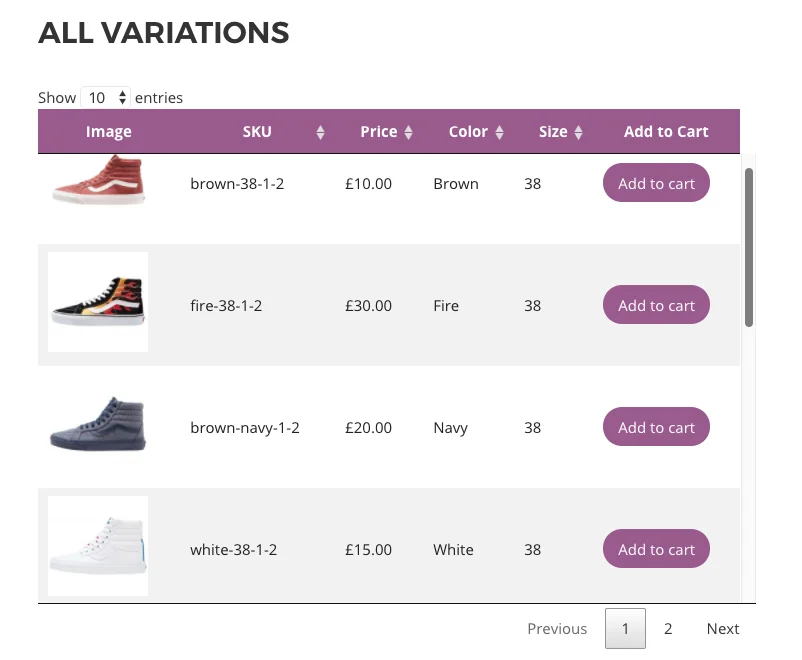Click the SKU column sort arrows
This screenshot has width=802, height=660.
coord(320,131)
